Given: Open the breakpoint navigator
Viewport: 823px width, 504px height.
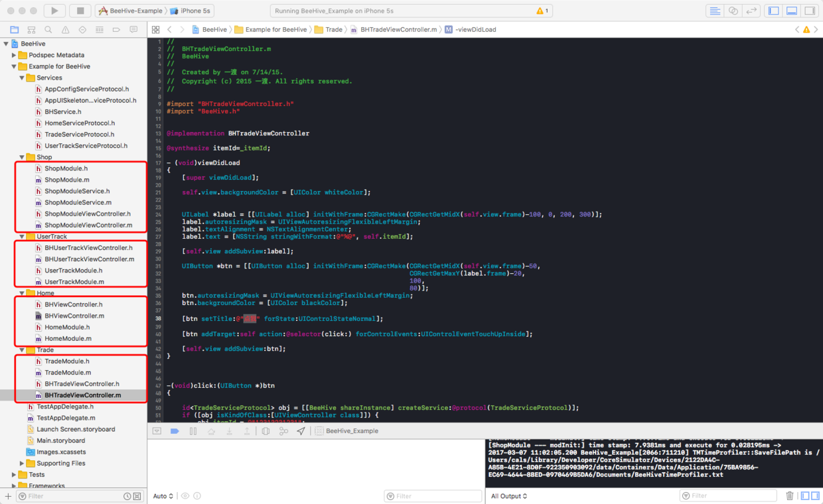Looking at the screenshot, I should pyautogui.click(x=117, y=30).
